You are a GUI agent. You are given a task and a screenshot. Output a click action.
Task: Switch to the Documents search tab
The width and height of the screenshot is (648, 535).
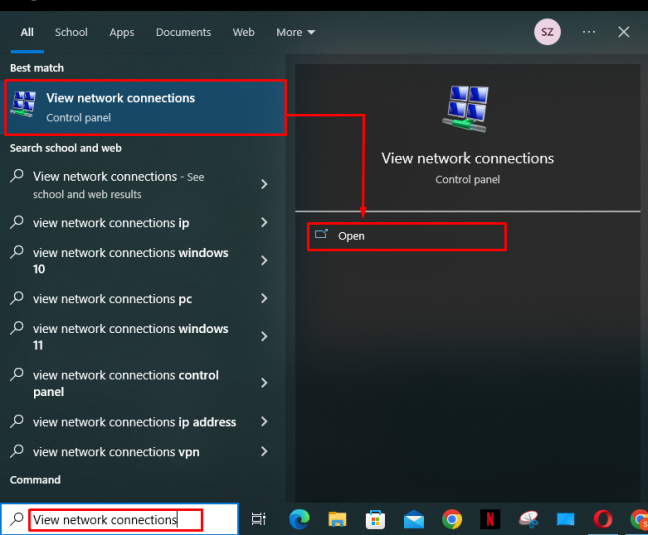183,32
